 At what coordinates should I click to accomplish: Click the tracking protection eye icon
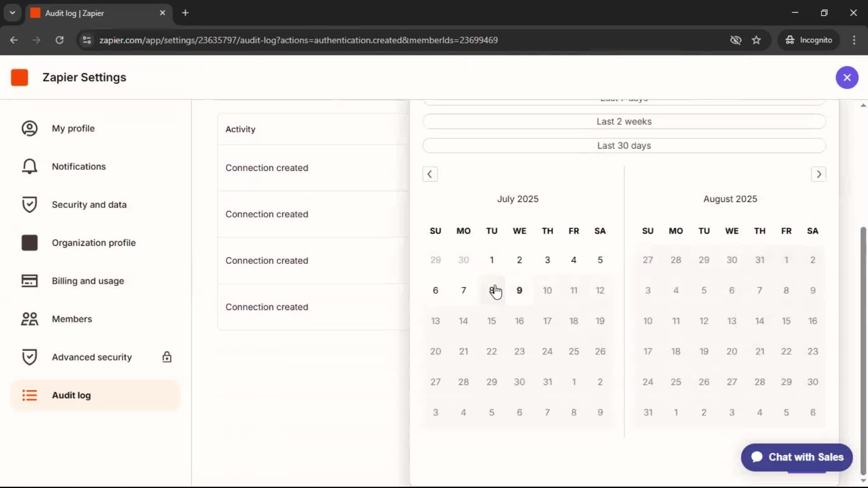pos(736,40)
